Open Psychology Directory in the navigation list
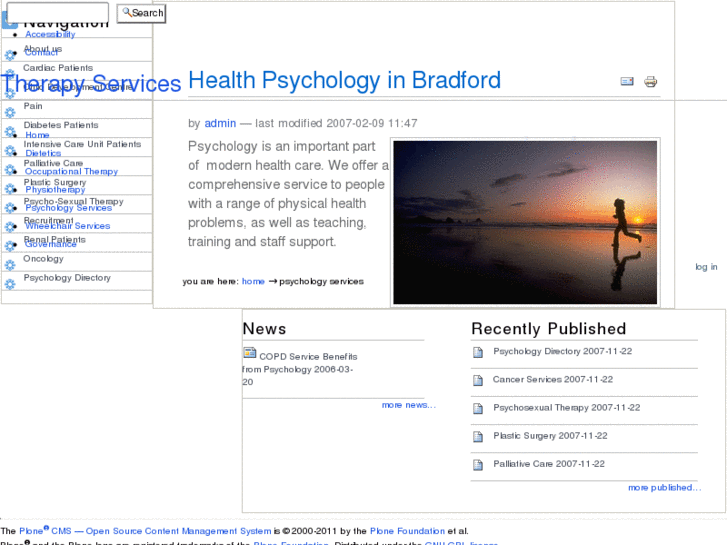This screenshot has height=545, width=727. 67,278
